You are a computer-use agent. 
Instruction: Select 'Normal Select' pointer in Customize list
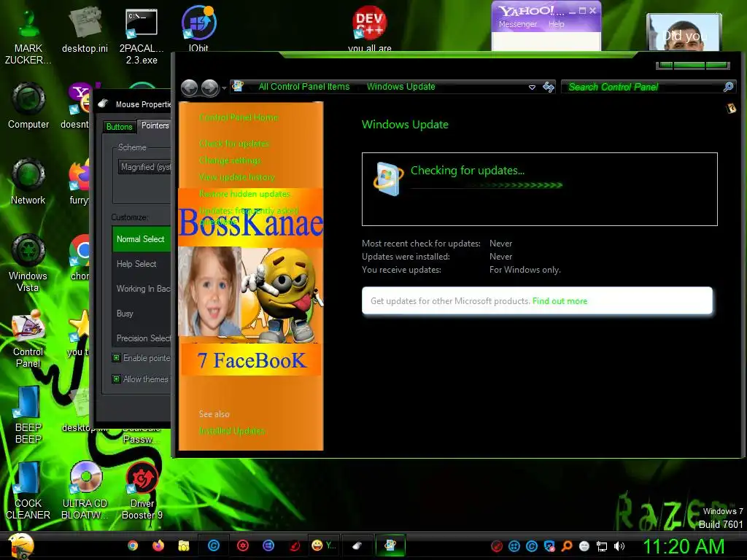coord(142,239)
